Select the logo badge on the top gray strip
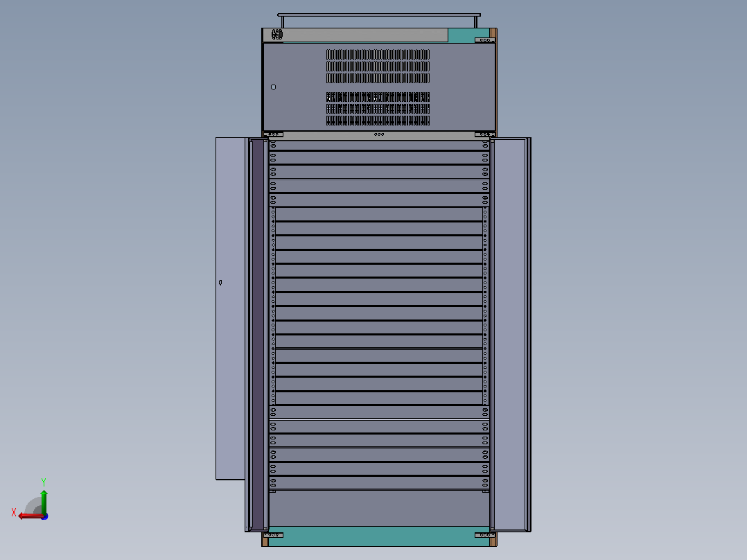Screen dimensions: 747x560 pos(276,35)
